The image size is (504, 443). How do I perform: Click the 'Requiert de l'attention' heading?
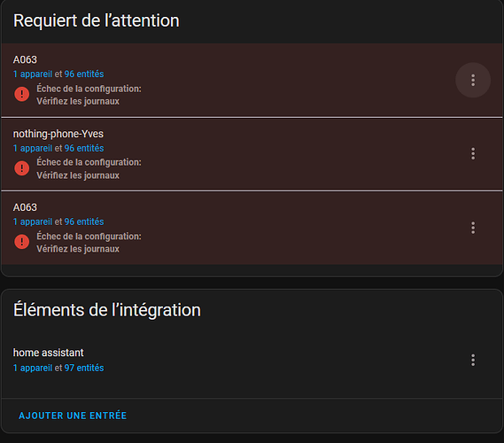tap(97, 20)
